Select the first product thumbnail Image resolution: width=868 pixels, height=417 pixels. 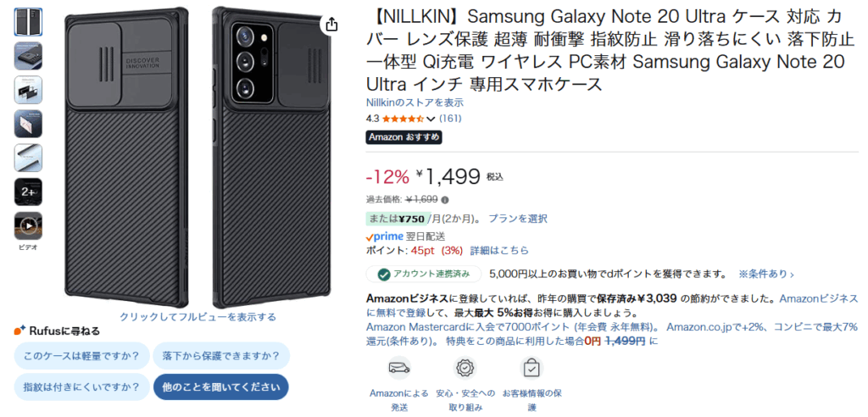pyautogui.click(x=28, y=22)
